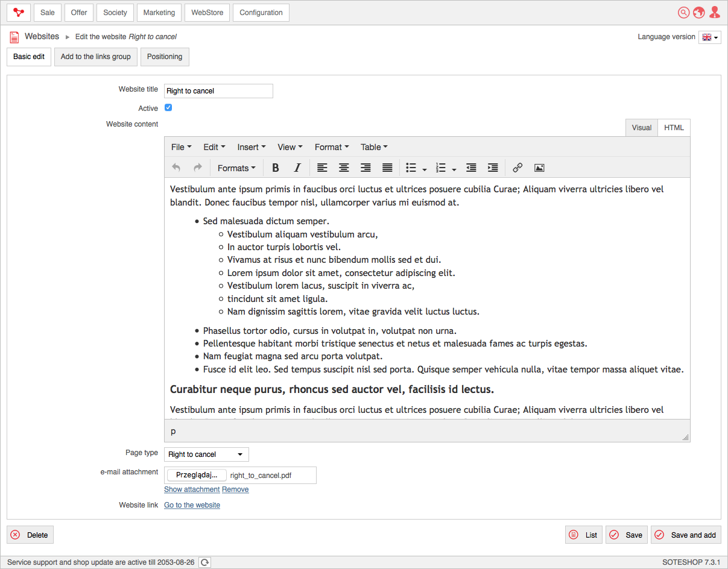Screen dimensions: 728x569
Task: Open the editor Insert menu
Action: [252, 147]
